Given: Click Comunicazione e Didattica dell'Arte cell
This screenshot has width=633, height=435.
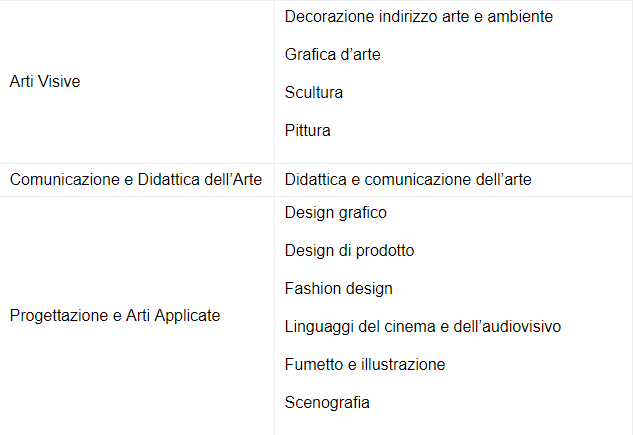Looking at the screenshot, I should (x=136, y=180).
